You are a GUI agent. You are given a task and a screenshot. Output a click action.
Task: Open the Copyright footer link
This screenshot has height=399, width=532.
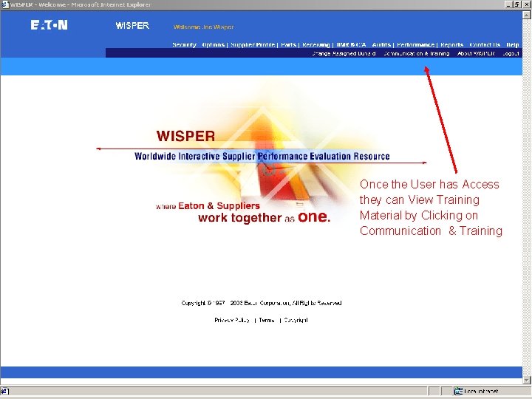[296, 320]
